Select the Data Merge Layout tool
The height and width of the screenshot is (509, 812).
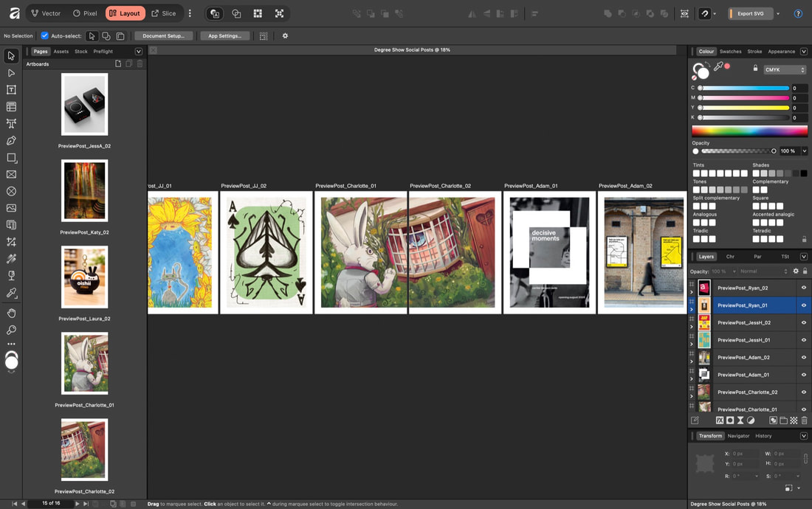11,225
